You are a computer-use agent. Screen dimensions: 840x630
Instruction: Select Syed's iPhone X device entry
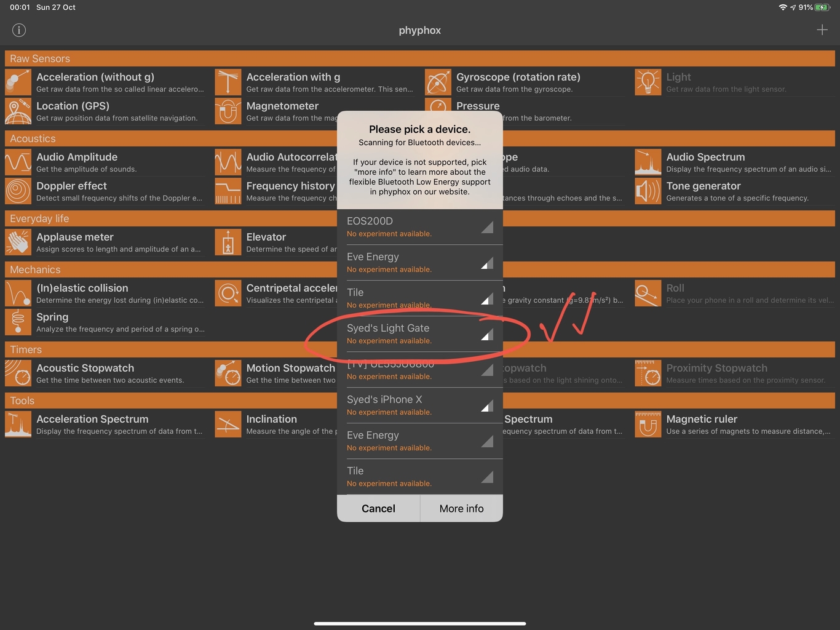coord(419,405)
